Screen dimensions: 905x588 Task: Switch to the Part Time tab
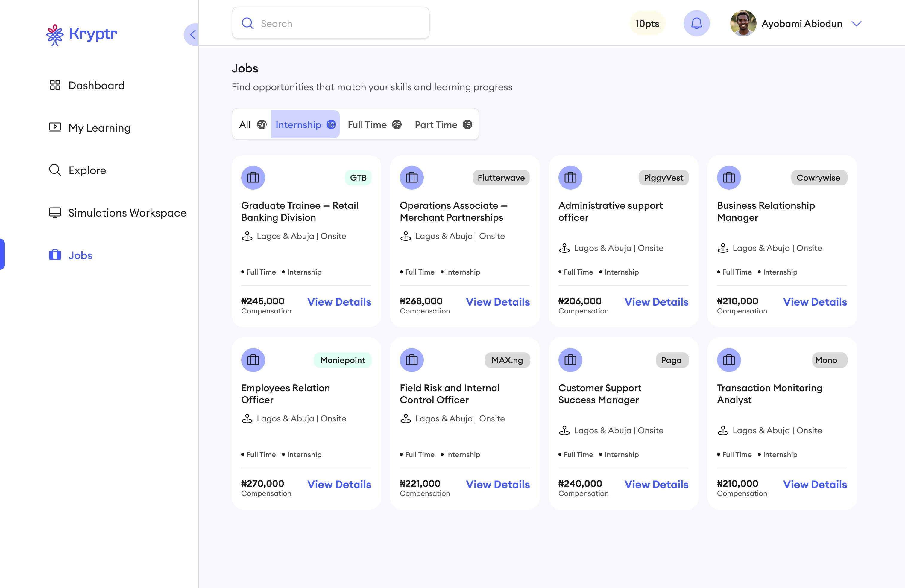[444, 124]
